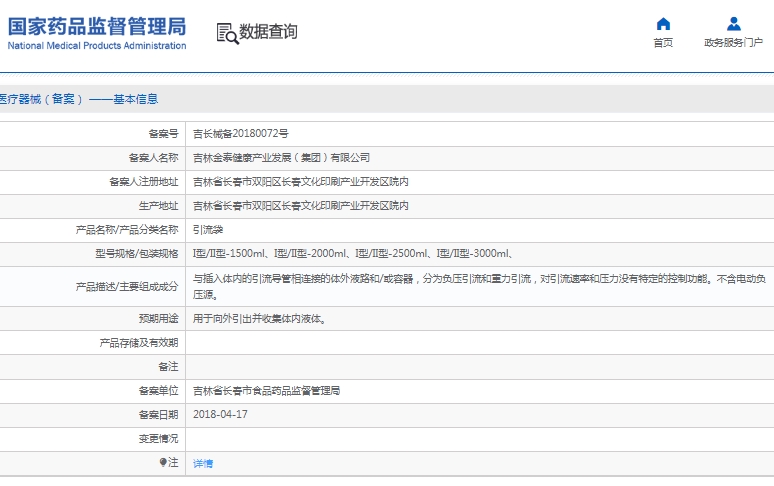Click the 预期用途 label
Image resolution: width=774 pixels, height=486 pixels.
coord(158,319)
